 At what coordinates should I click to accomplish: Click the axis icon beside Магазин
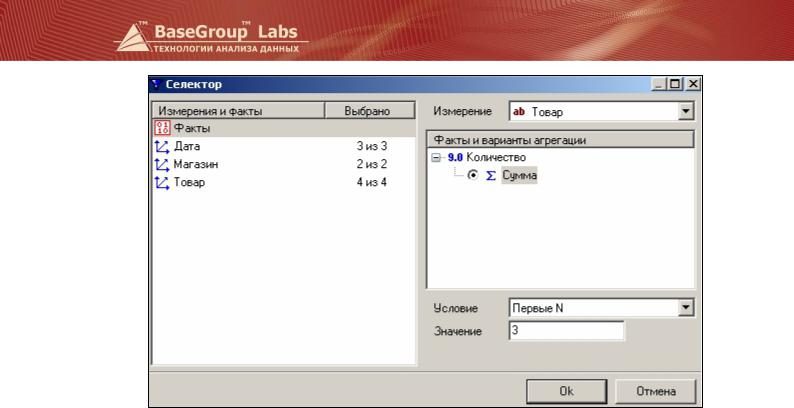point(162,165)
